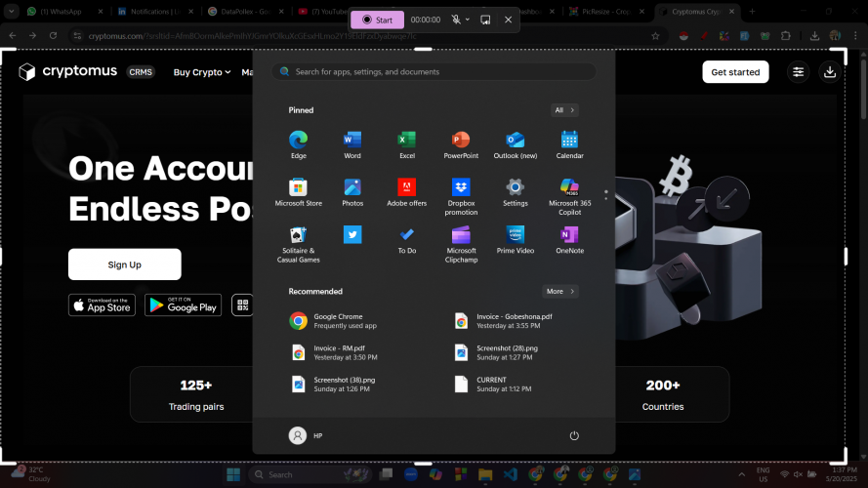Close the recording toolbar
The height and width of the screenshot is (488, 868).
point(508,20)
